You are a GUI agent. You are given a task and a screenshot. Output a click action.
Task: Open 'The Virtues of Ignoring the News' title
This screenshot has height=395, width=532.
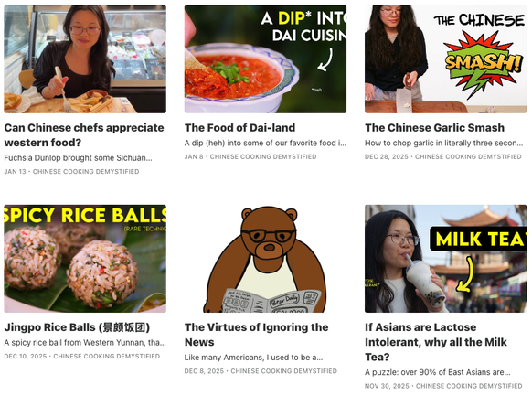257,335
